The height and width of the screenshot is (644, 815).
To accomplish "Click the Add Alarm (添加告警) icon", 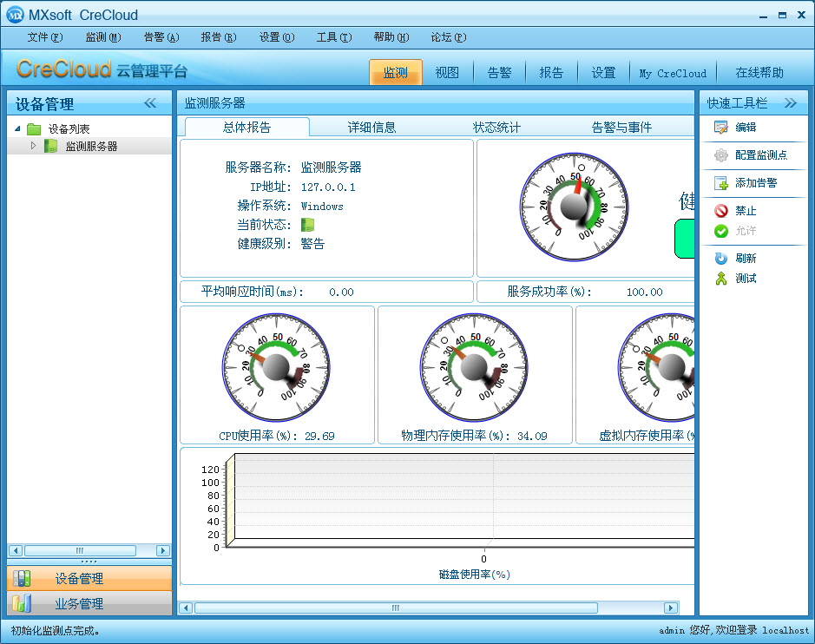I will point(720,183).
